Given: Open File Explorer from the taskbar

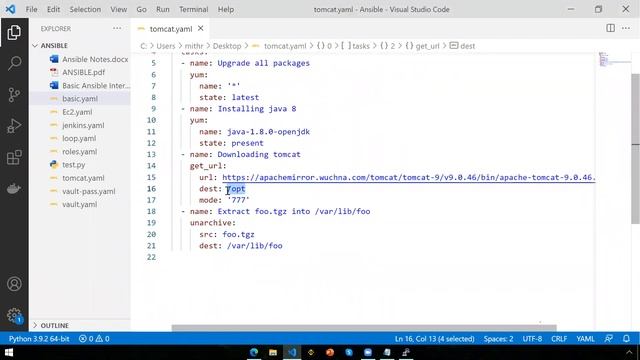Looking at the screenshot, I should click(273, 352).
